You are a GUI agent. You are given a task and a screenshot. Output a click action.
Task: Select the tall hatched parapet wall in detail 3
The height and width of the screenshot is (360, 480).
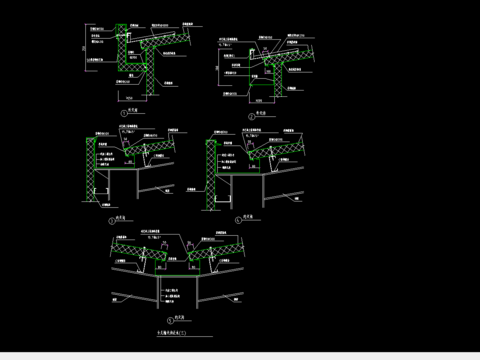(x=90, y=170)
